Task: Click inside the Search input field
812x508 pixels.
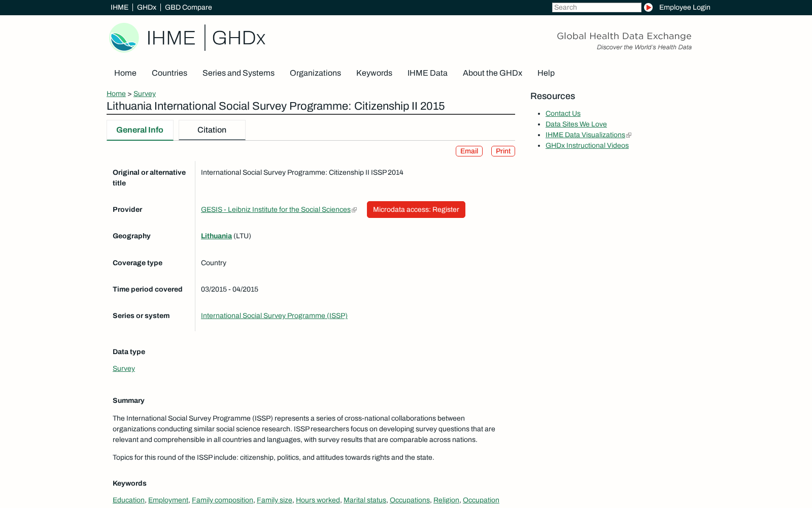Action: point(596,7)
